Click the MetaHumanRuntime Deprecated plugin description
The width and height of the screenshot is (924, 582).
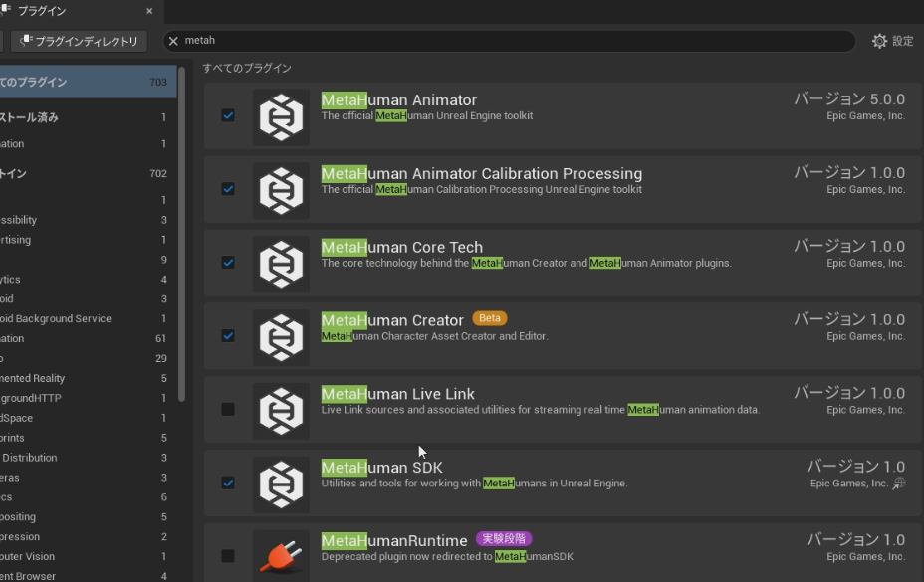[447, 557]
